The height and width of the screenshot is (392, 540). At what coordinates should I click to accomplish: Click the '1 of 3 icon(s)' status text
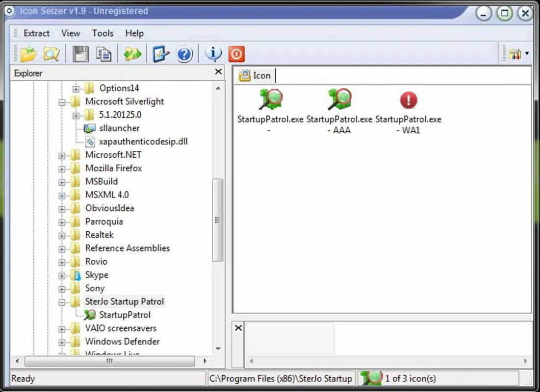(x=410, y=379)
